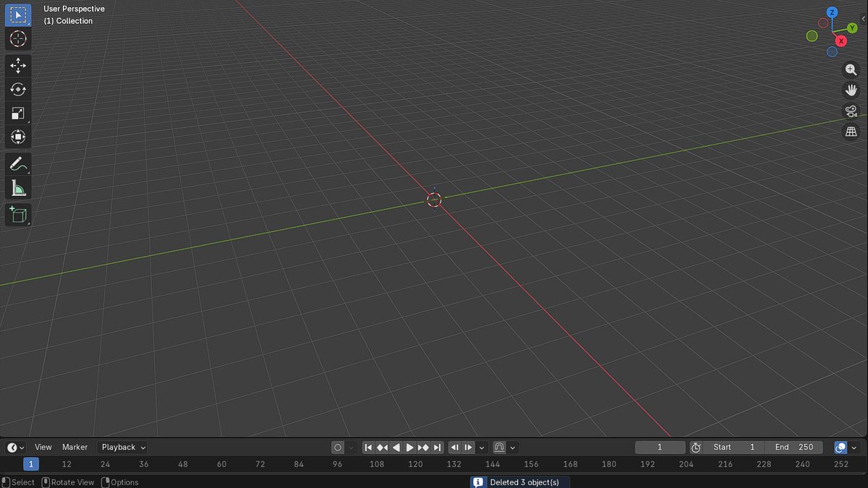This screenshot has height=488, width=868.
Task: Click frame 60 on the timeline ruler
Action: point(221,464)
